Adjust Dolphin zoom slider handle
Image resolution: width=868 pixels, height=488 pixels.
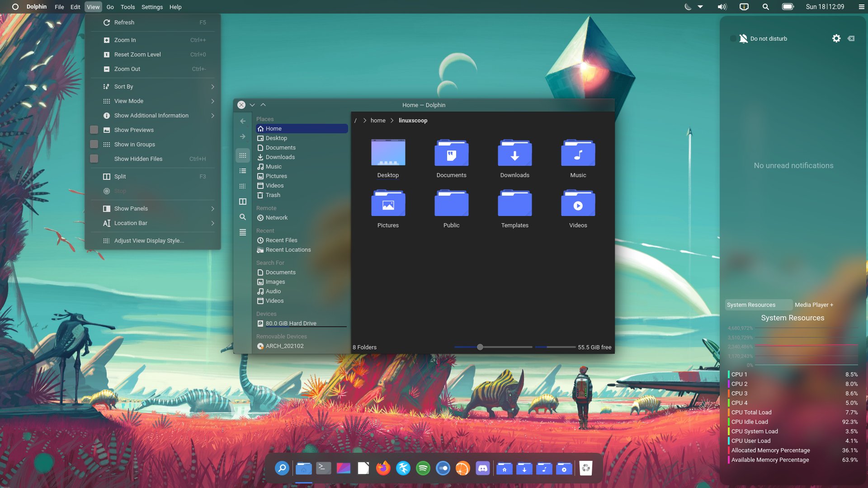coord(480,347)
